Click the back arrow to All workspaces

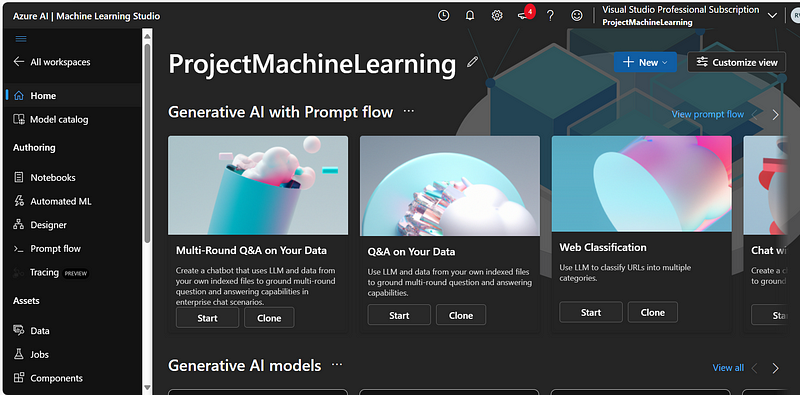pos(19,62)
